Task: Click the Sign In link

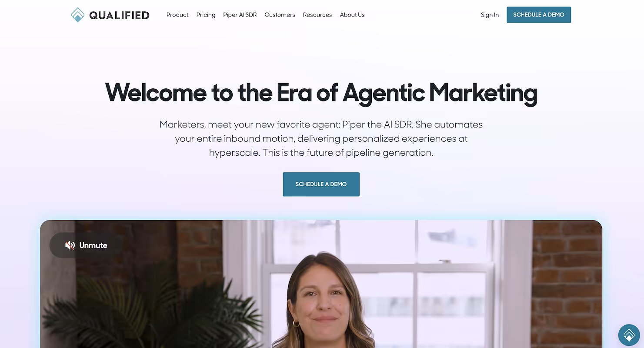Action: click(490, 15)
